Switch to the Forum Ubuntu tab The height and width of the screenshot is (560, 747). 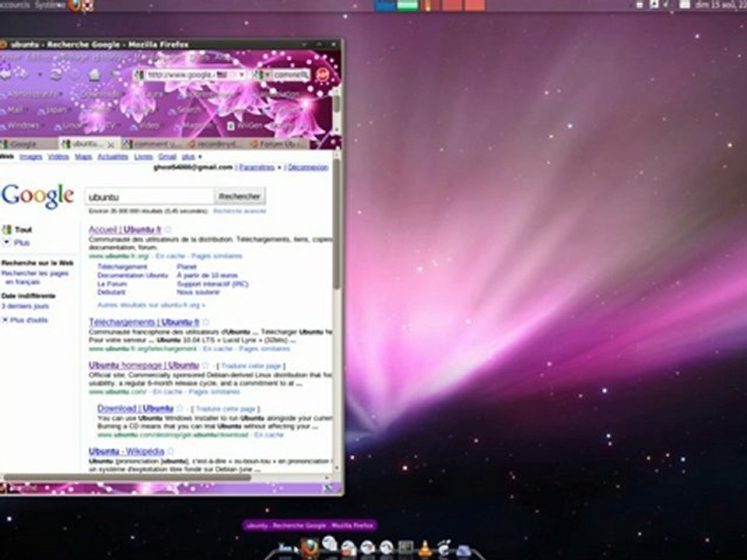pyautogui.click(x=279, y=144)
